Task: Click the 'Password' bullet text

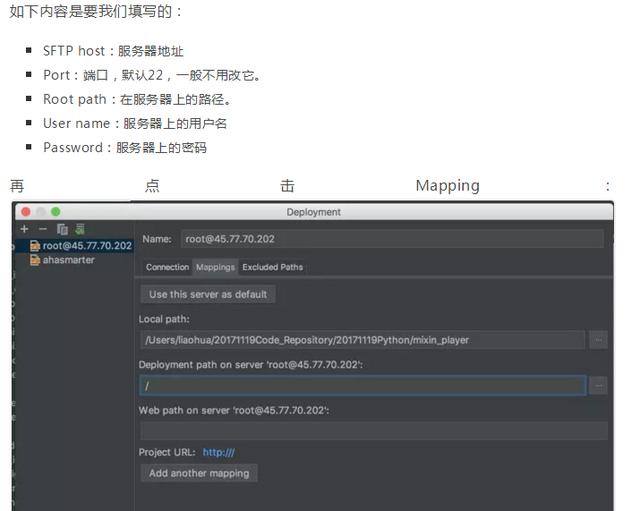Action: (125, 147)
